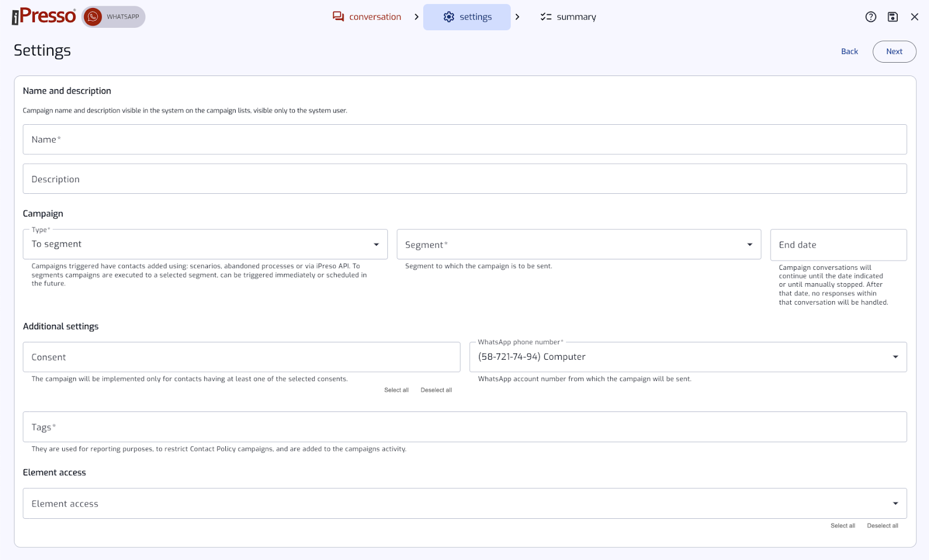929x560 pixels.
Task: Click the settings step gear icon
Action: click(449, 17)
